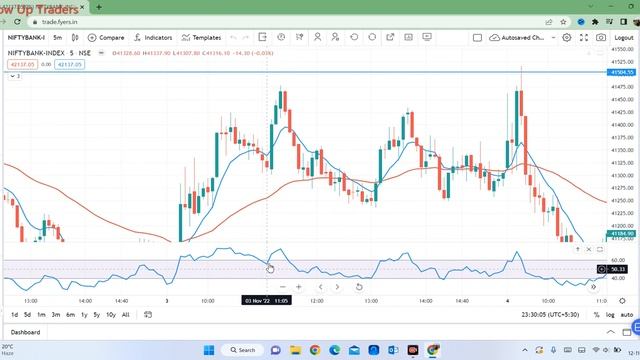Click the red sell price 42137.05
The height and width of the screenshot is (360, 640).
[x=22, y=64]
